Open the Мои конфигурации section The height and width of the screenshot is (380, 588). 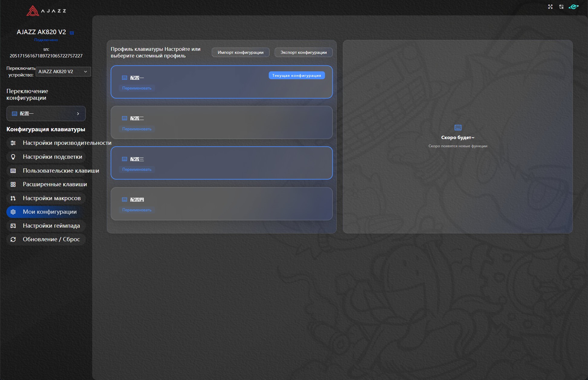coord(46,212)
